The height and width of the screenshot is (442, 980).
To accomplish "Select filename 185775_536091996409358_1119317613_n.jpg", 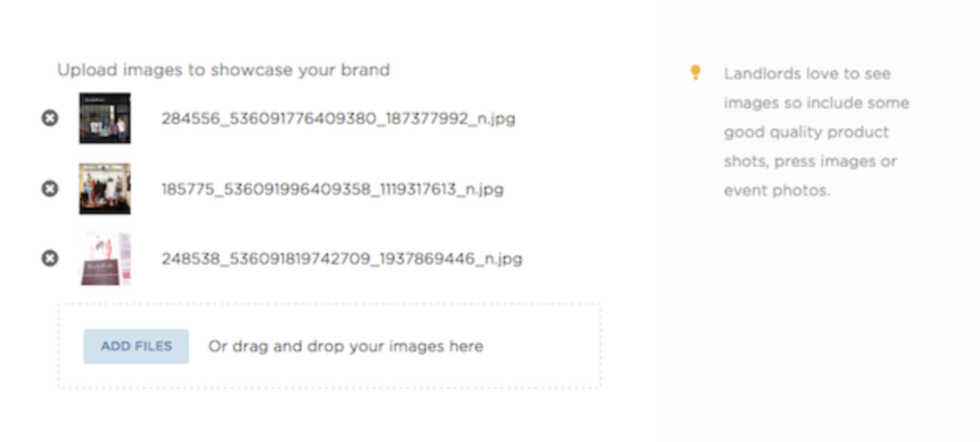I will (333, 189).
